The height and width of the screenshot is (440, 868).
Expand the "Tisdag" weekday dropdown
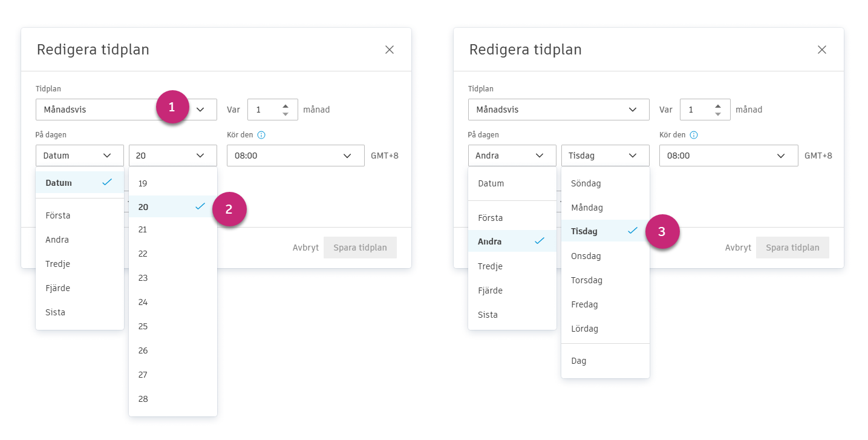pyautogui.click(x=605, y=156)
